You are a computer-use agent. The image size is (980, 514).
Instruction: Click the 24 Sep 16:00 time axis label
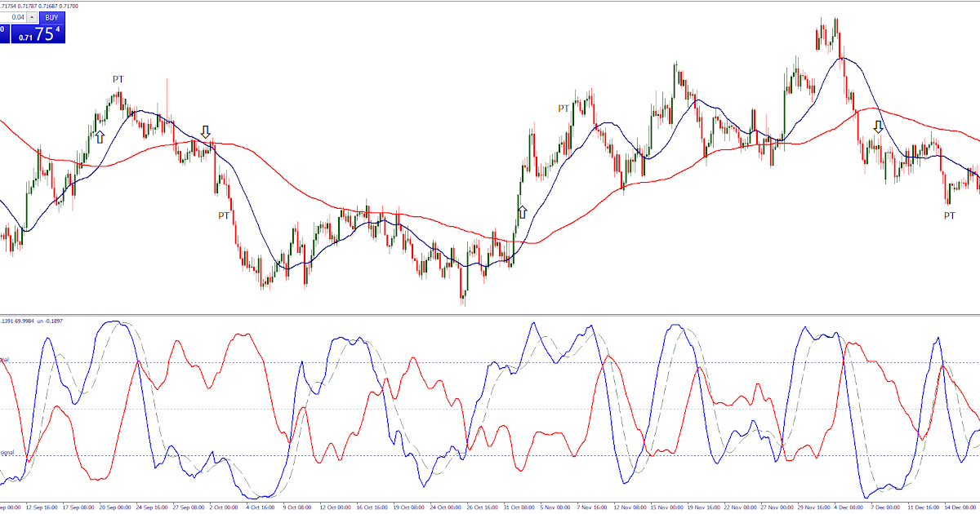152,507
